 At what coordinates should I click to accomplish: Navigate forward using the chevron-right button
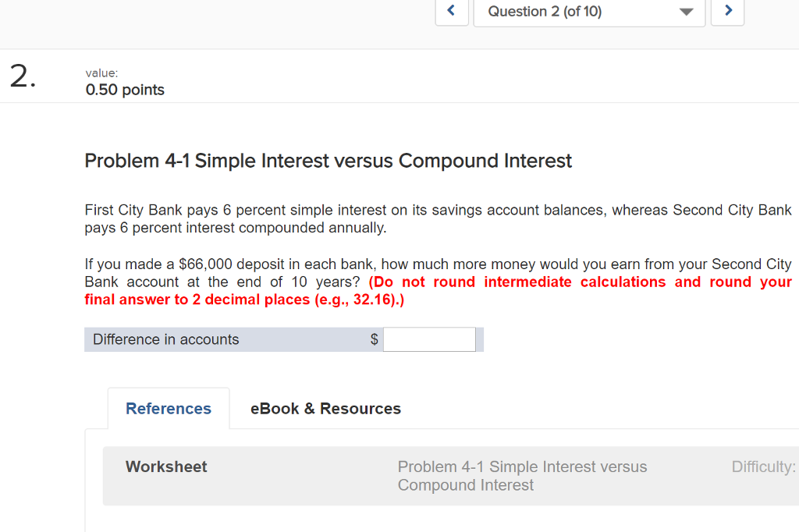point(727,12)
